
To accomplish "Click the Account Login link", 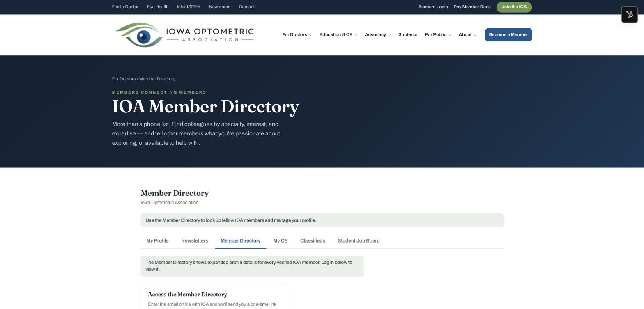I will tap(433, 7).
